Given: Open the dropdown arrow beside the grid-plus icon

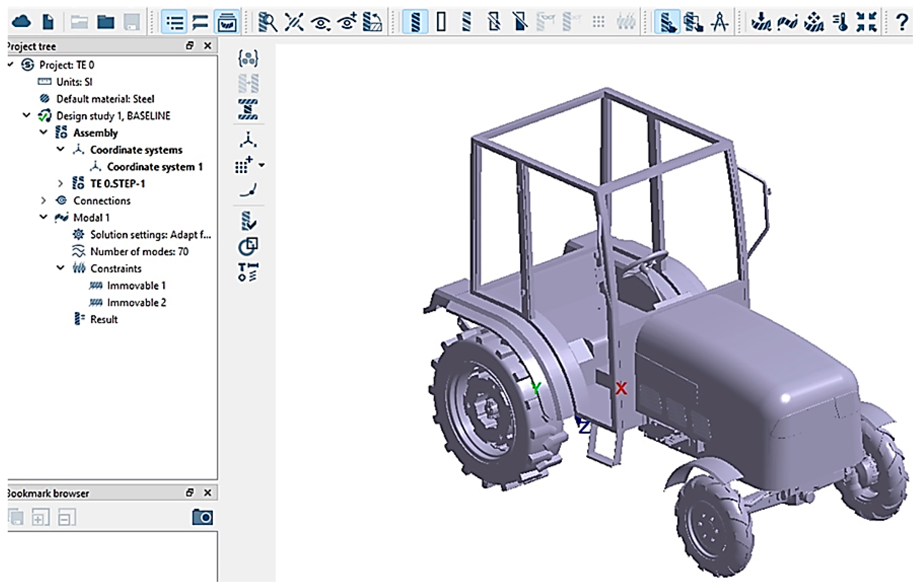Looking at the screenshot, I should coord(262,165).
